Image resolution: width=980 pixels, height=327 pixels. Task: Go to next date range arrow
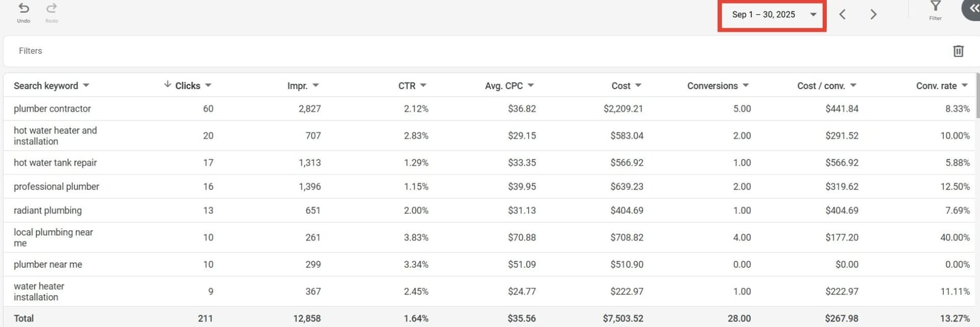[873, 14]
